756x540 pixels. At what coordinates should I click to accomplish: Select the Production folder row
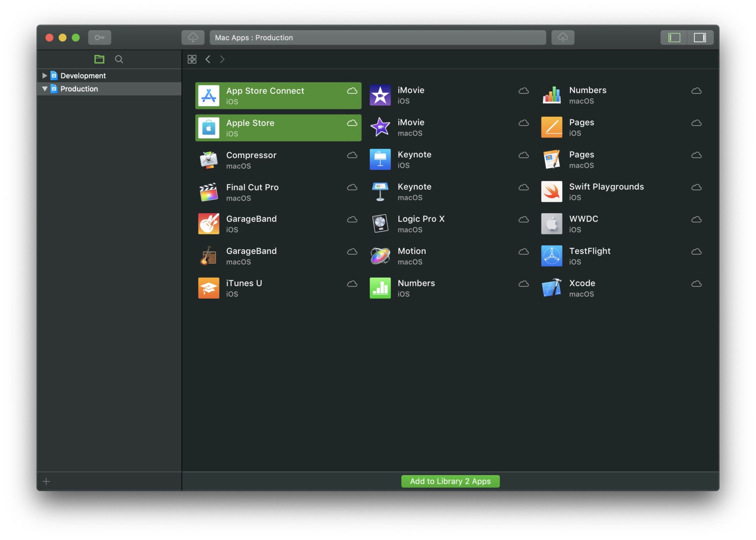[109, 89]
